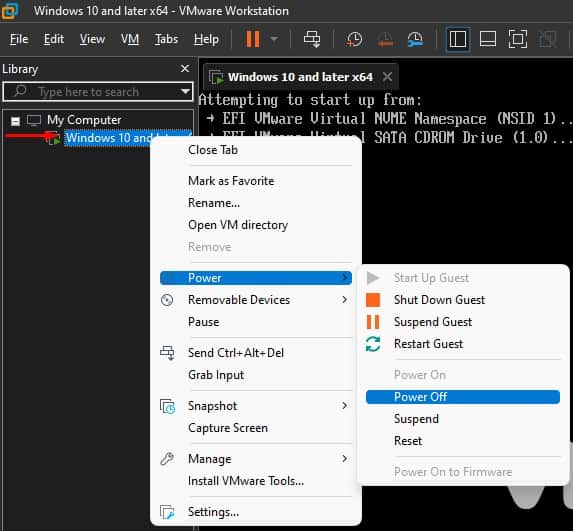Screen dimensions: 573x531
Task: Open the Snapshot Manager toolbar icon
Action: point(415,39)
